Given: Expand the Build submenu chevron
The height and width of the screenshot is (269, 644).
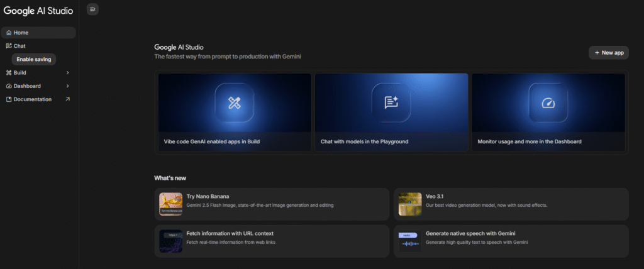Looking at the screenshot, I should [x=67, y=73].
